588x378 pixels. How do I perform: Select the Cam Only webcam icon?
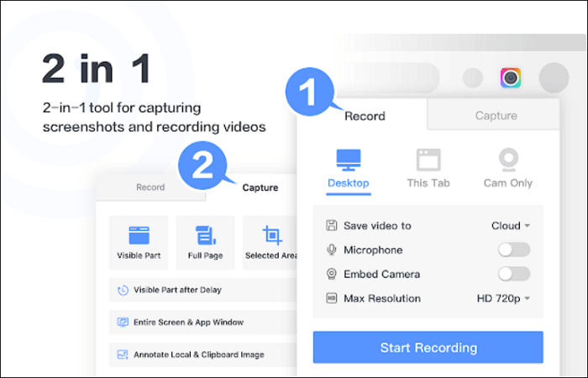(x=507, y=159)
